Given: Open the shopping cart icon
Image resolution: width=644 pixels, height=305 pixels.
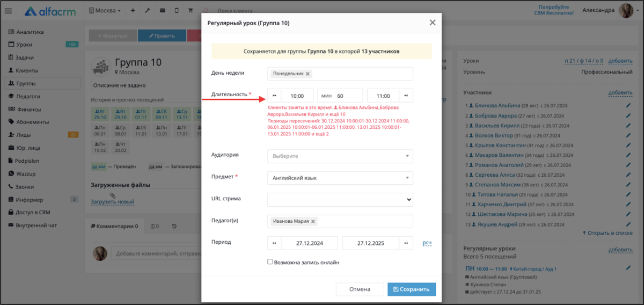Looking at the screenshot, I should click(191, 11).
